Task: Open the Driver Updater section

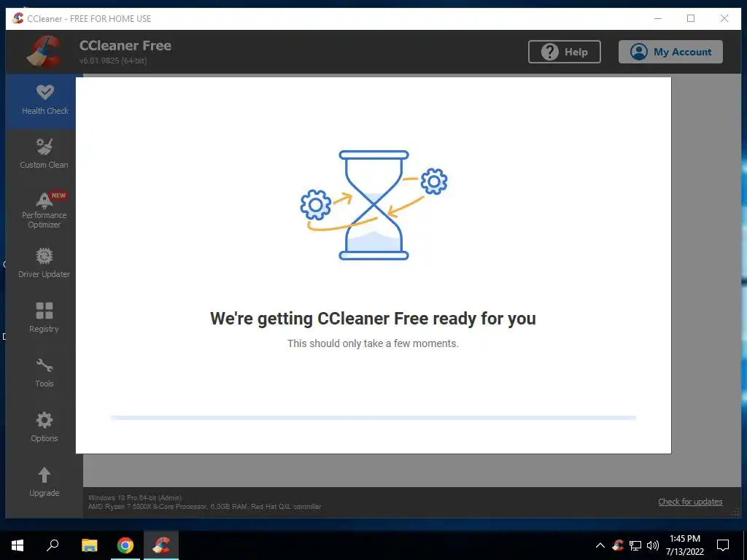Action: click(x=44, y=263)
